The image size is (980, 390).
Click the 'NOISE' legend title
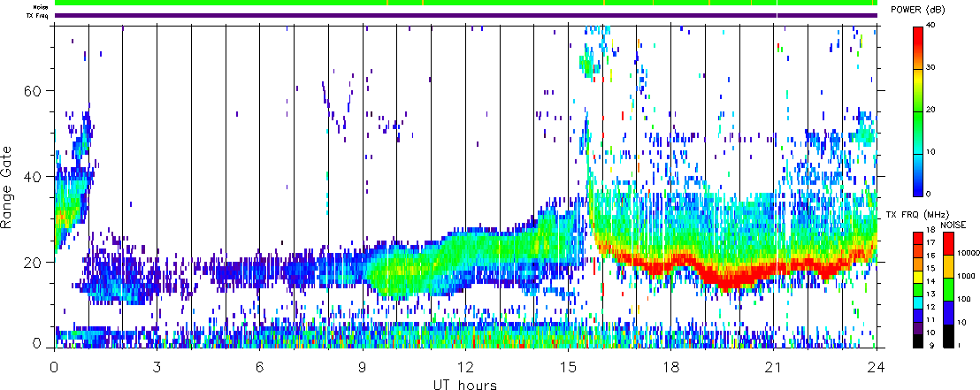953,224
